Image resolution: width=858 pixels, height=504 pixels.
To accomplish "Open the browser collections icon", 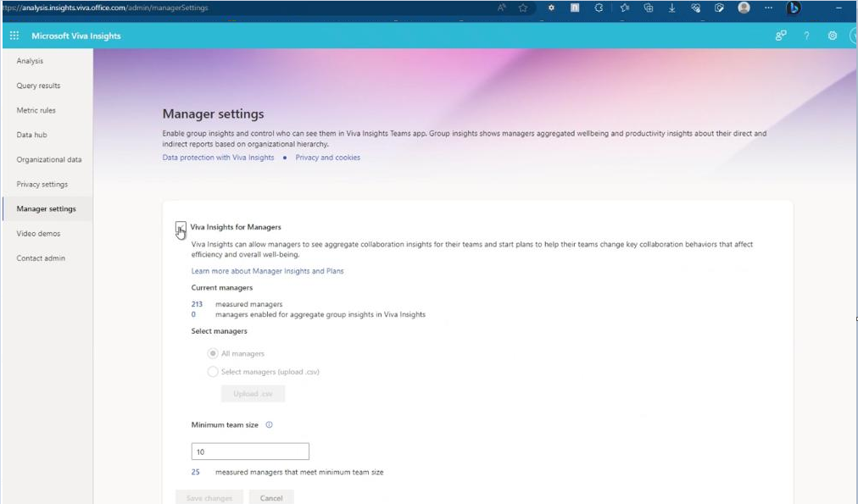I will point(649,8).
